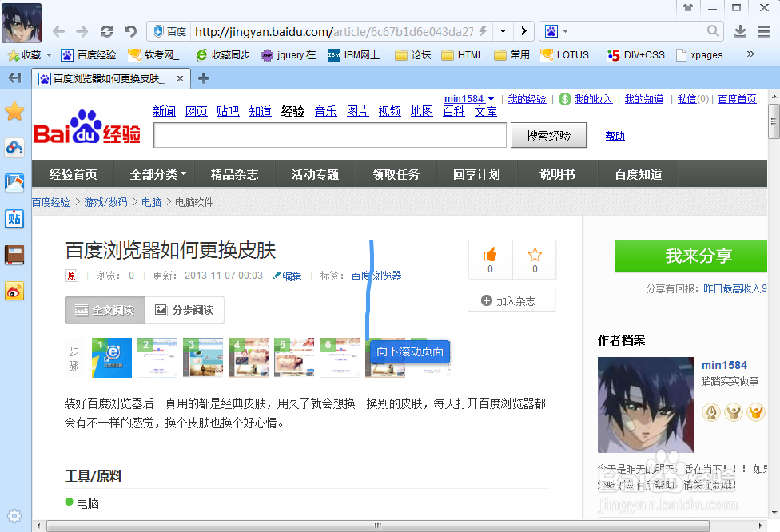Click the vertical scrollbar thumb
Screen dimensions: 780x532
[774, 121]
